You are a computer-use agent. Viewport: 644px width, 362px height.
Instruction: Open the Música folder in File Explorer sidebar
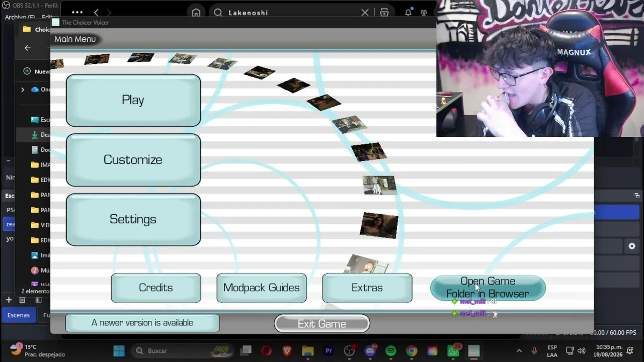40,270
